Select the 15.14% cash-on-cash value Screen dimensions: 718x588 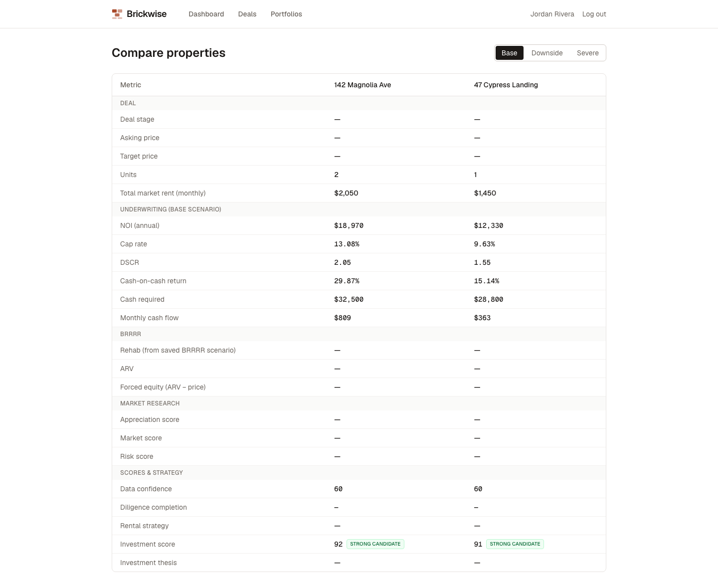coord(487,281)
